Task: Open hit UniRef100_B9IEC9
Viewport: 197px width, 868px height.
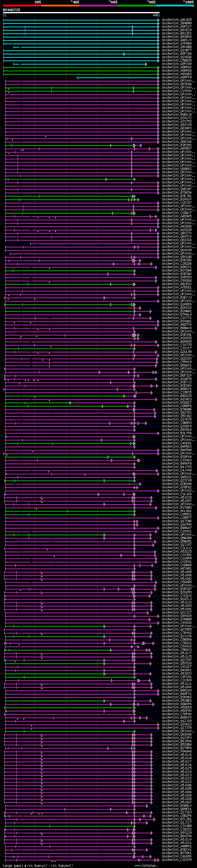Action: point(177,30)
